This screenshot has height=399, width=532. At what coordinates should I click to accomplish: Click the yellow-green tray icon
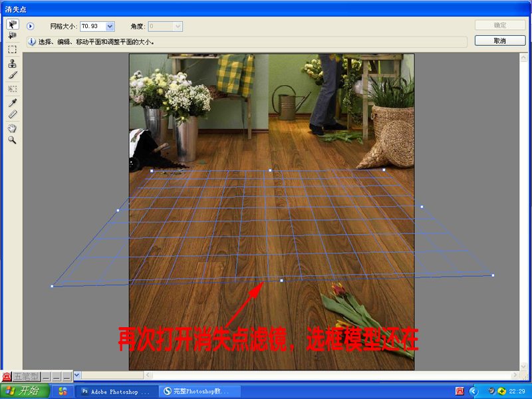point(502,391)
